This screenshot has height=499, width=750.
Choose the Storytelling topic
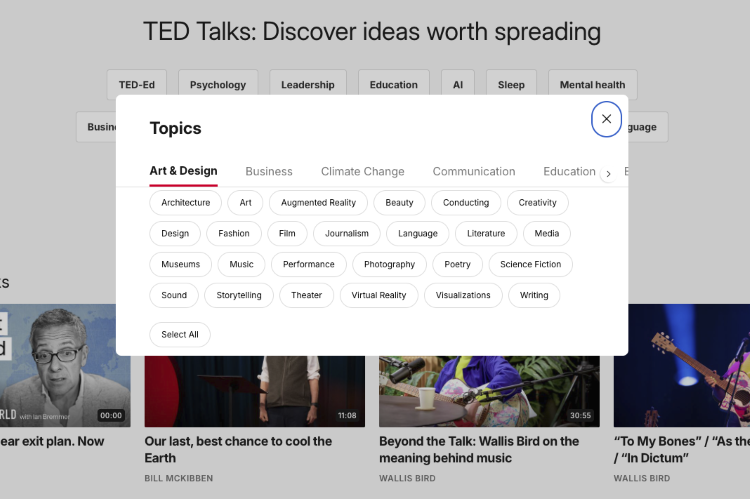pos(239,295)
